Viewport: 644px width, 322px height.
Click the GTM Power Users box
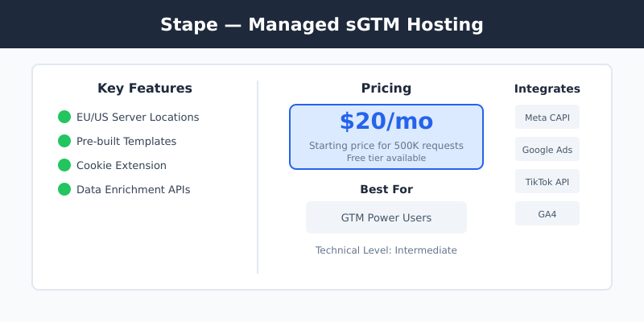tap(386, 217)
